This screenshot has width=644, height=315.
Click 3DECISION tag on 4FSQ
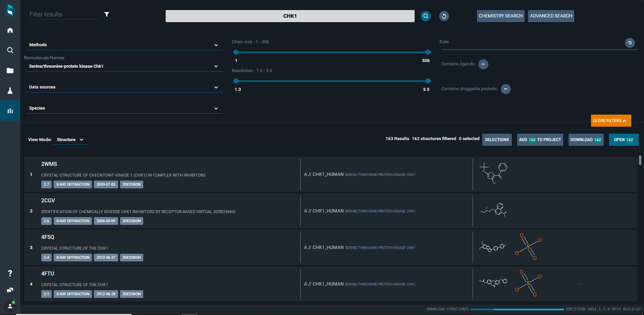point(131,258)
